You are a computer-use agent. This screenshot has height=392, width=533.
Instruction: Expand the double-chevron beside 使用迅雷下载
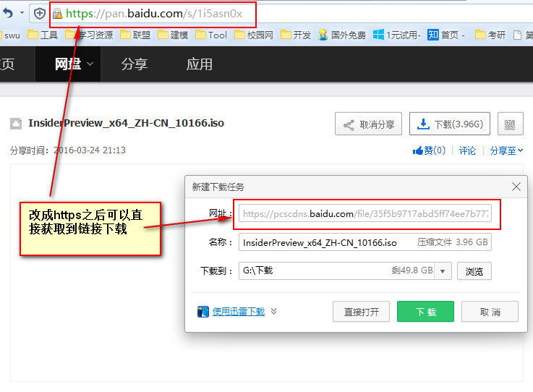pos(273,311)
